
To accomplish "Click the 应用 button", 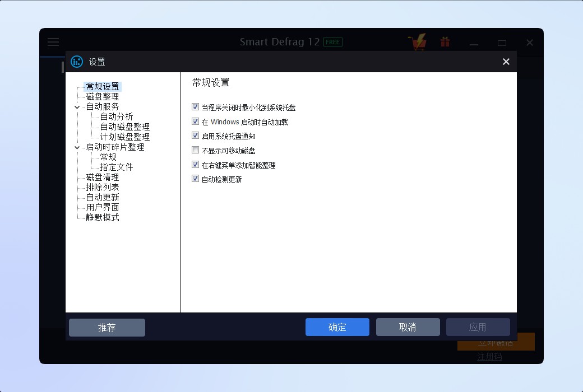I will coord(478,327).
